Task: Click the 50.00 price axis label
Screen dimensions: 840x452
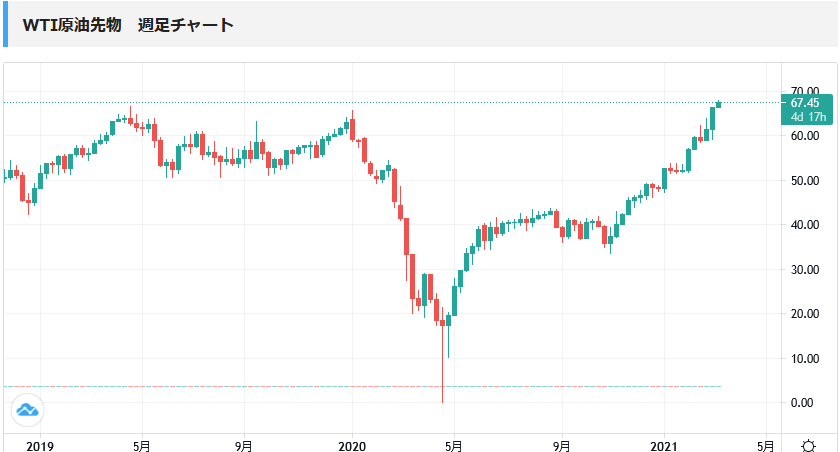Action: click(805, 181)
